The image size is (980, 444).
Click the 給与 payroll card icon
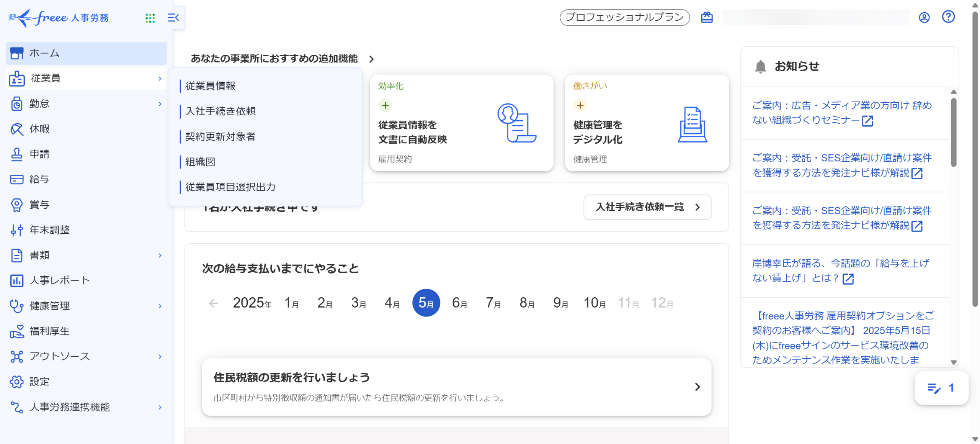(x=16, y=179)
